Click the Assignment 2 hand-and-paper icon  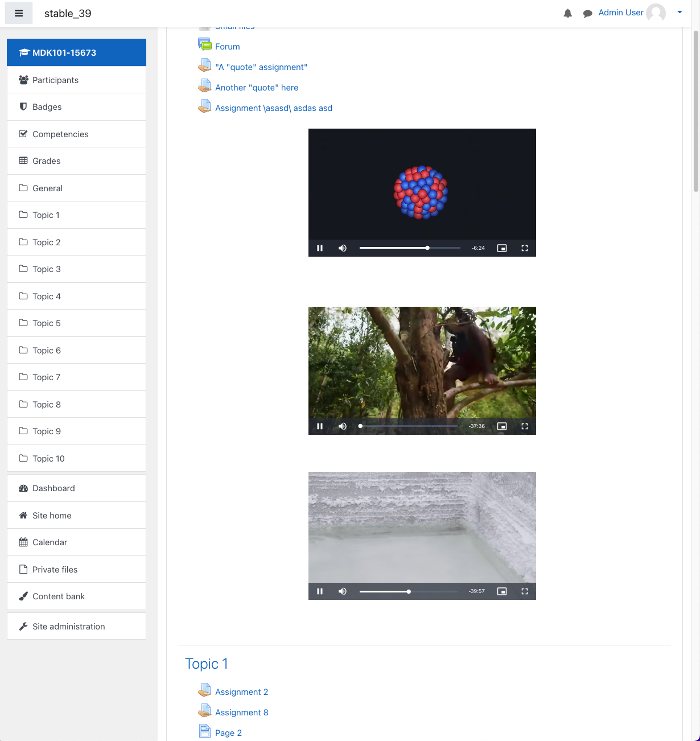[x=204, y=690]
